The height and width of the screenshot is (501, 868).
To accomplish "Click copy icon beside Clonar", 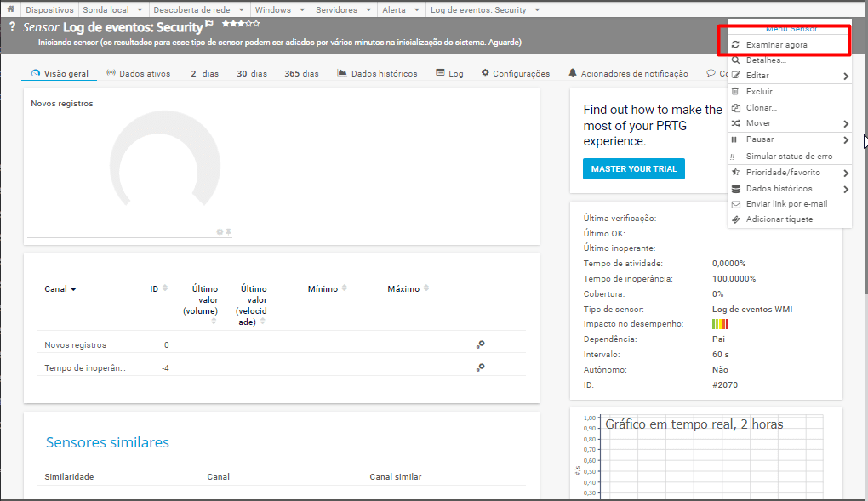I will [x=735, y=107].
